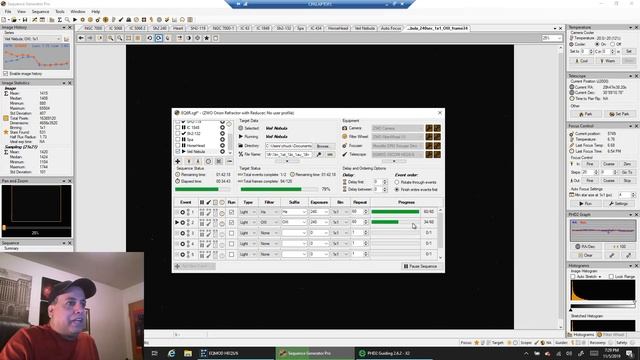Open event 1 options gear icon

(x=182, y=212)
